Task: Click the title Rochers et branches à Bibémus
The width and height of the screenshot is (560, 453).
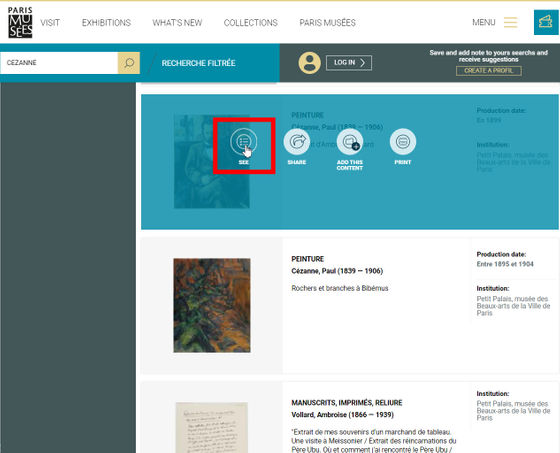Action: coord(340,288)
